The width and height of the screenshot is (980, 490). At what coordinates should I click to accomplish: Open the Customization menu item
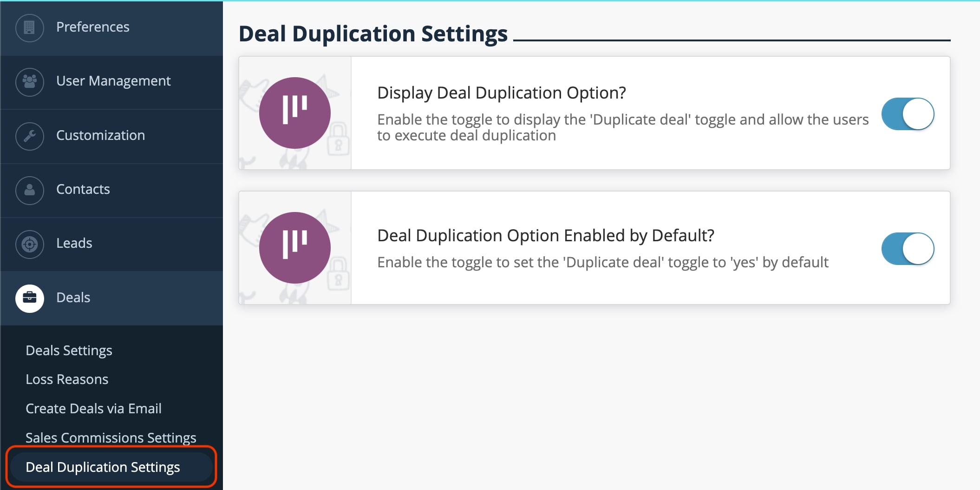pyautogui.click(x=100, y=136)
